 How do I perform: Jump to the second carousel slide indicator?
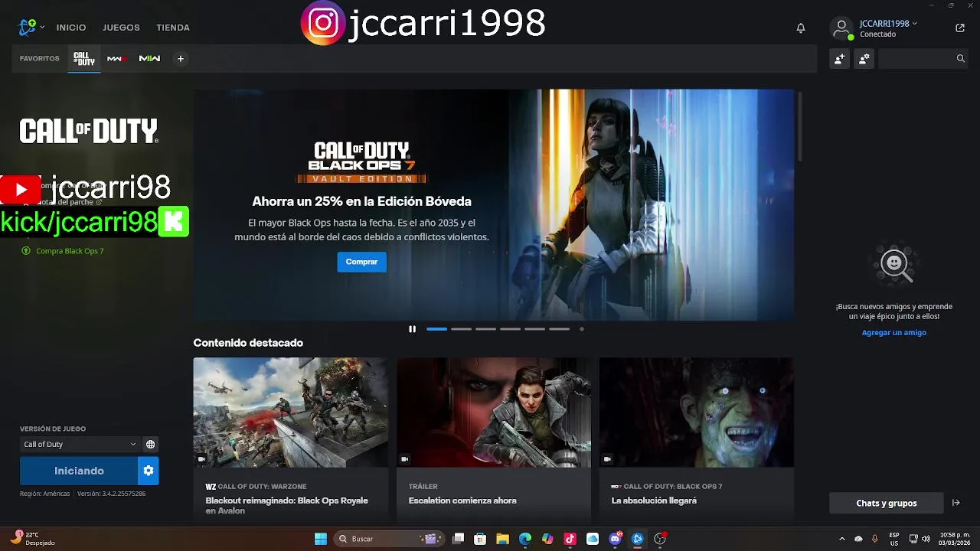point(461,329)
